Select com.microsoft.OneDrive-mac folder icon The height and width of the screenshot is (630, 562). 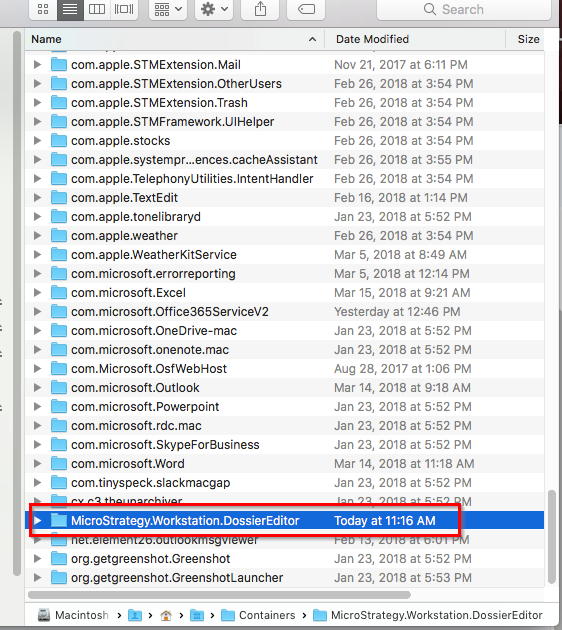click(59, 331)
